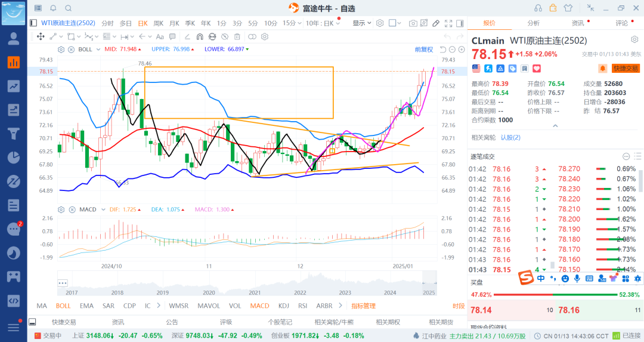Switch to the 分析 tab
This screenshot has height=342, width=644.
tap(533, 23)
